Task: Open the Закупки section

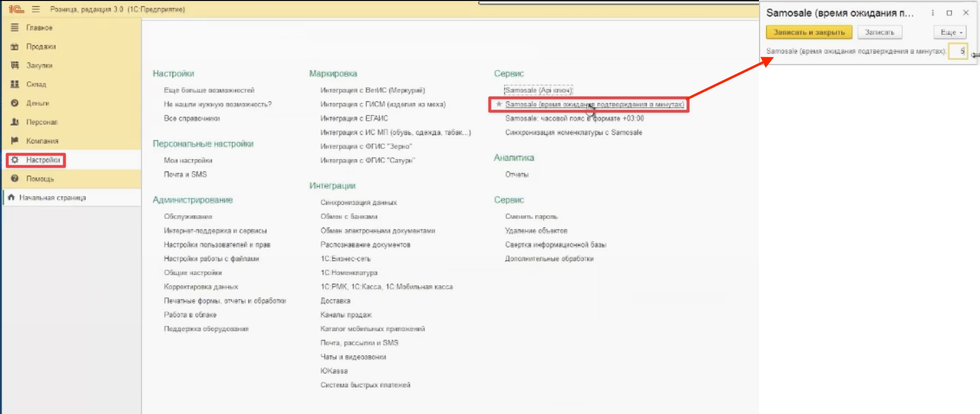Action: [39, 65]
